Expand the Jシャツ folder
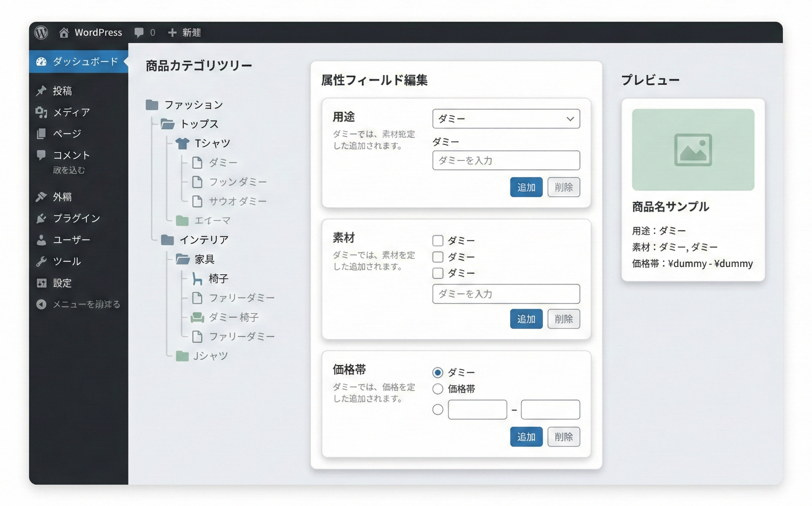 [x=182, y=356]
